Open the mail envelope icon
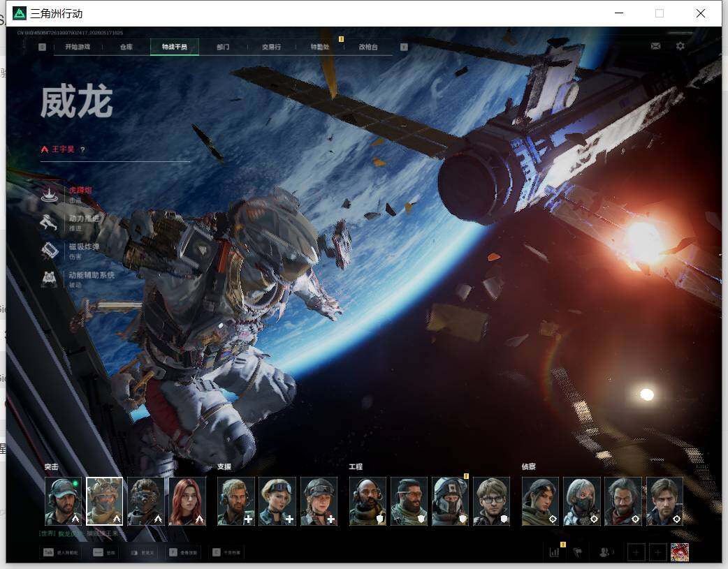This screenshot has width=728, height=569. tap(655, 46)
